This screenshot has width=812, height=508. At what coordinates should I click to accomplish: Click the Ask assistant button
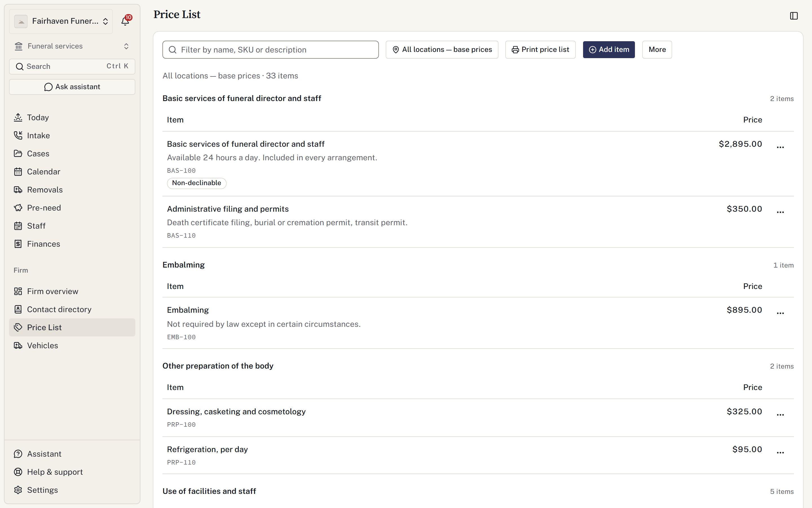point(72,87)
